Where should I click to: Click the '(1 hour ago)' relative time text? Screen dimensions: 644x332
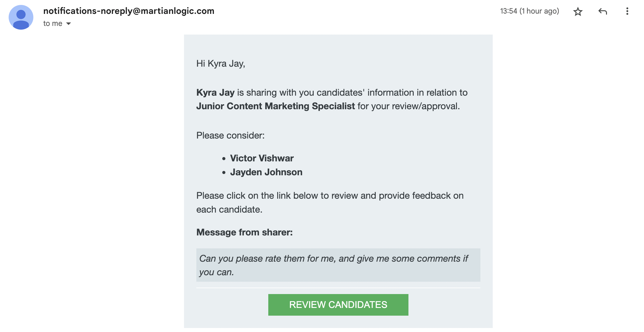[x=539, y=11]
